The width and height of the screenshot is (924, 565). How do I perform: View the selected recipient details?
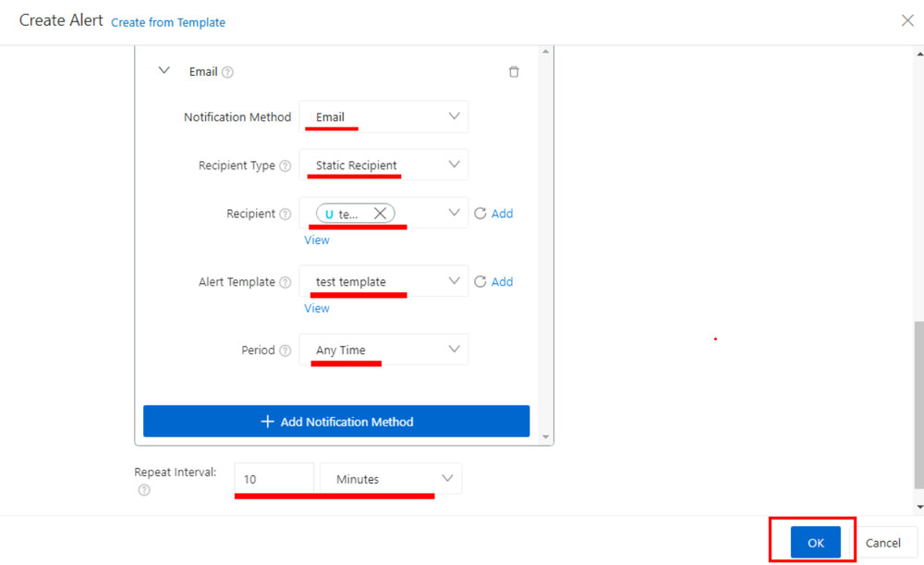(x=316, y=240)
